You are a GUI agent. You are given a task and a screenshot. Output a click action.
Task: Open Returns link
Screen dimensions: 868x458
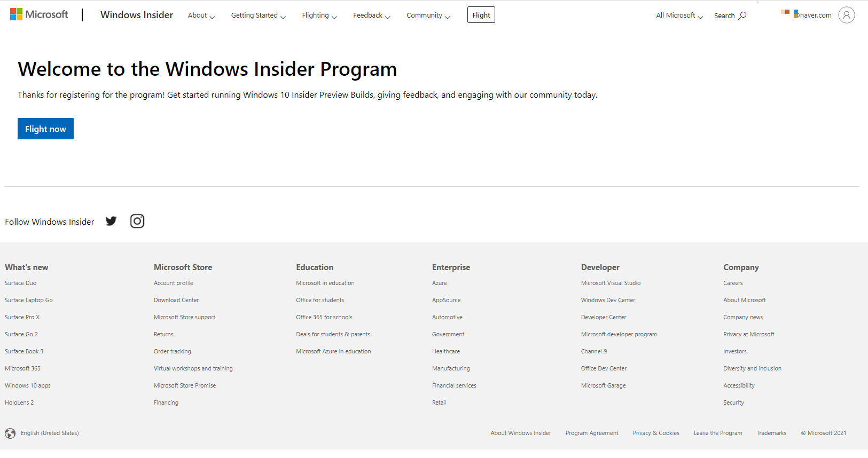click(163, 334)
